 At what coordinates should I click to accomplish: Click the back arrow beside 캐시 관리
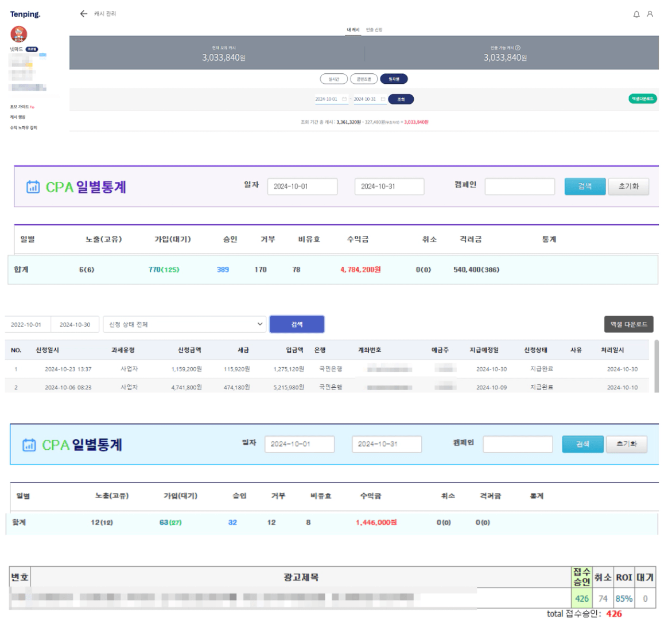click(x=84, y=14)
